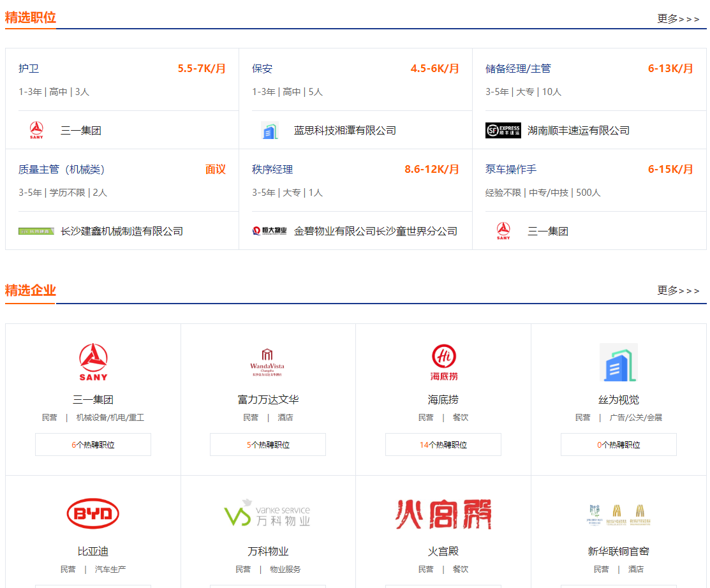Screen dimensions: 710x588
Task: Click requirements 3-5年 | 学历不限 | 2人
Action: click(x=63, y=193)
